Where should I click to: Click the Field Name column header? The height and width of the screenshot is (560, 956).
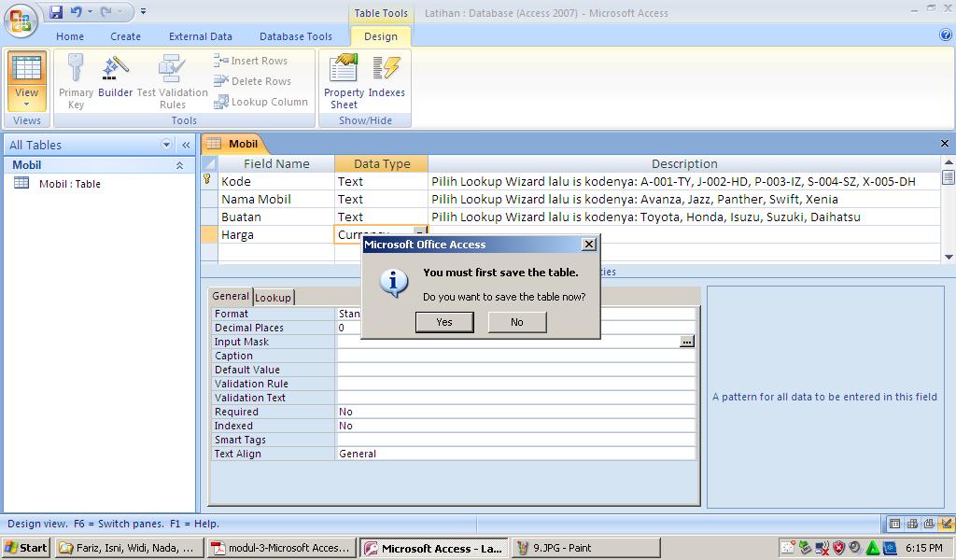click(x=276, y=163)
